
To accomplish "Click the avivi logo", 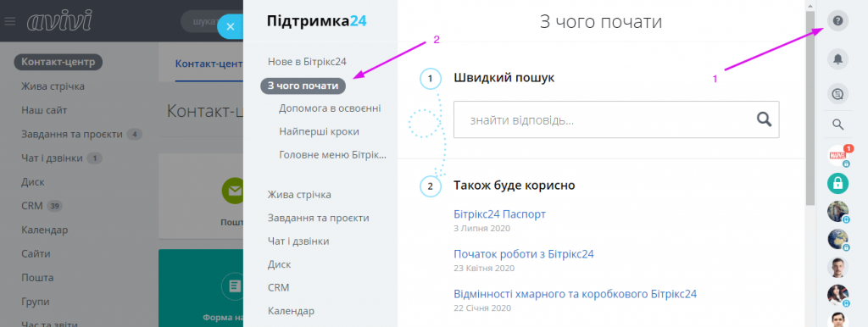I will click(x=59, y=21).
